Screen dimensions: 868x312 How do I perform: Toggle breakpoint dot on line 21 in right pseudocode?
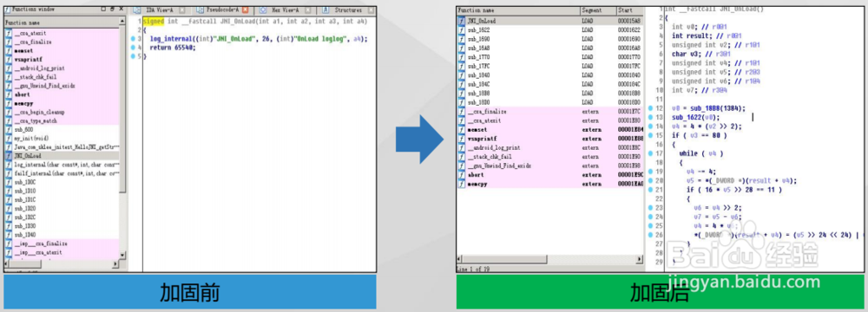click(x=651, y=189)
